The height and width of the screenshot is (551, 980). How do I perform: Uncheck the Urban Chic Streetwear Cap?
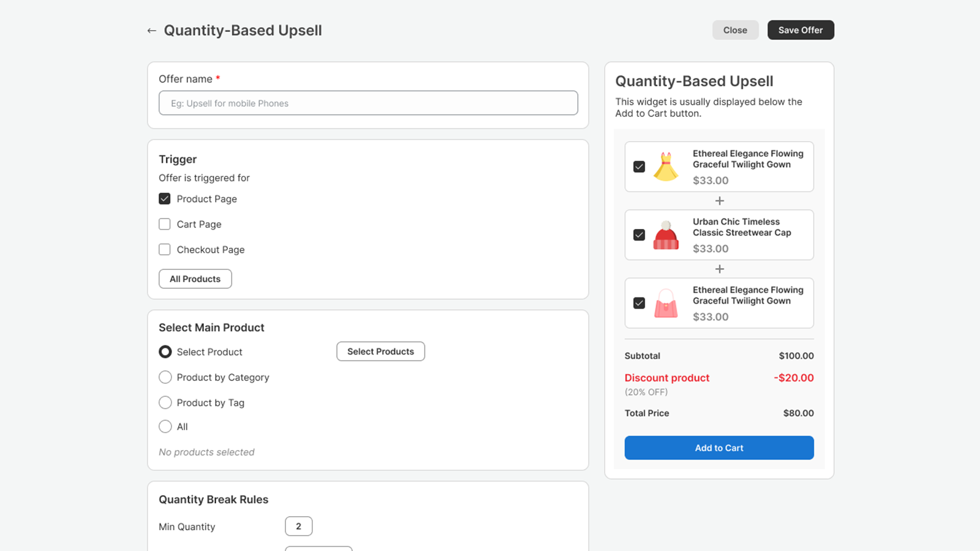pyautogui.click(x=639, y=234)
